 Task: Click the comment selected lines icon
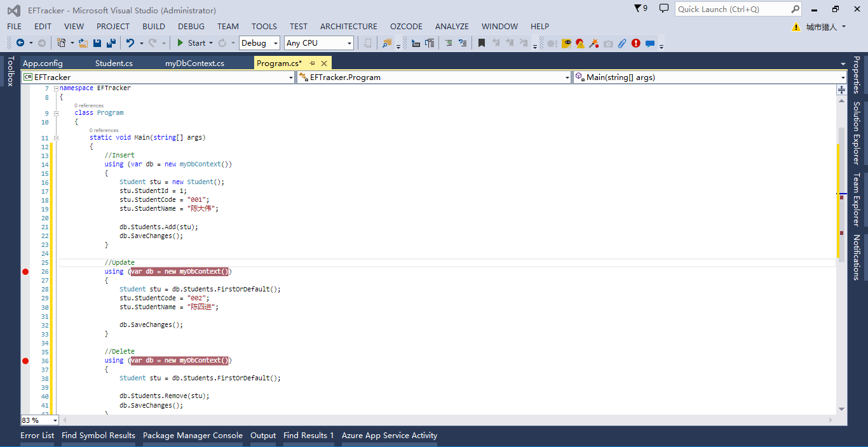point(449,43)
